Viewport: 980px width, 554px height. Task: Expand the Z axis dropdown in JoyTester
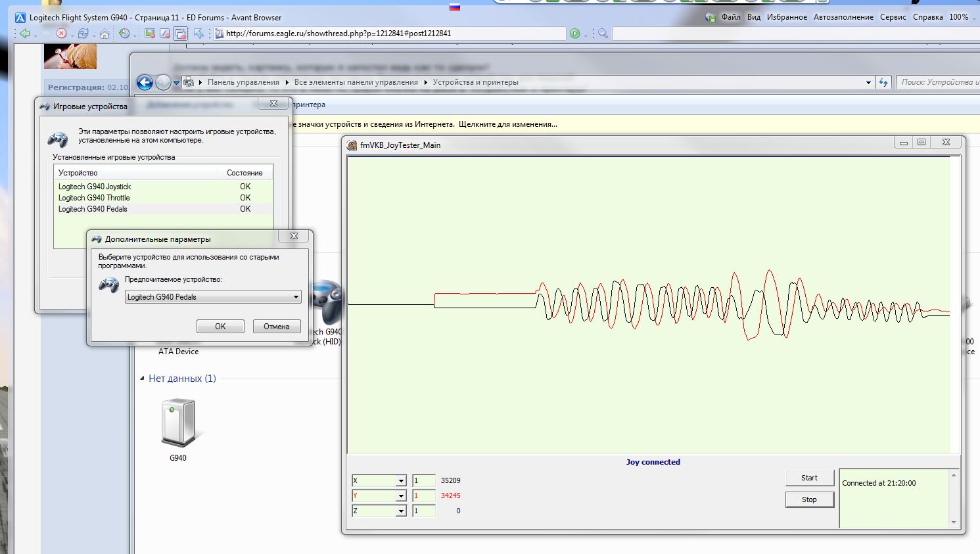(x=401, y=511)
